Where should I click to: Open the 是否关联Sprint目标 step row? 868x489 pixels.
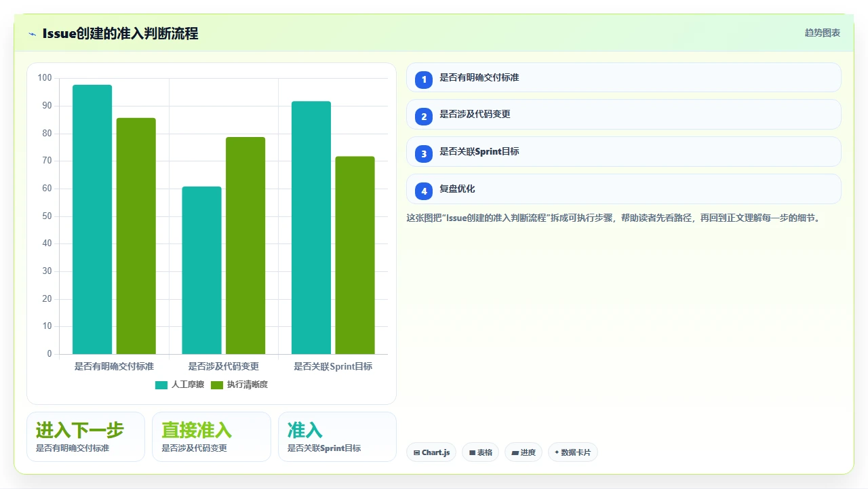coord(624,152)
